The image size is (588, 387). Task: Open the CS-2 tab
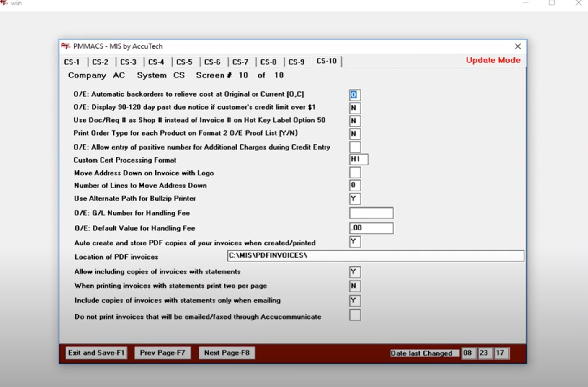pyautogui.click(x=101, y=62)
